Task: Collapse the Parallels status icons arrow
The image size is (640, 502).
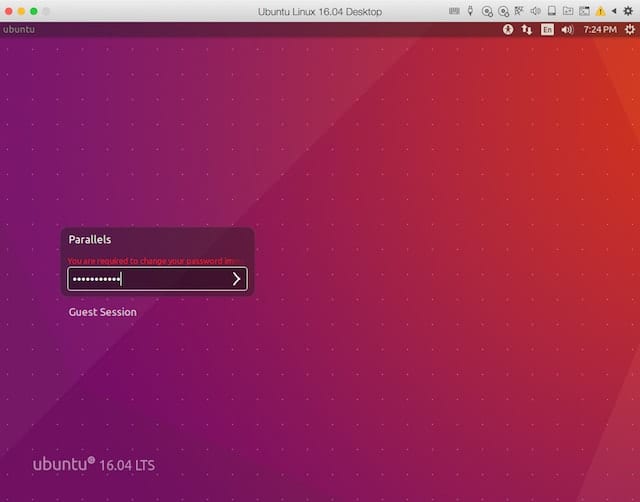Action: point(614,11)
